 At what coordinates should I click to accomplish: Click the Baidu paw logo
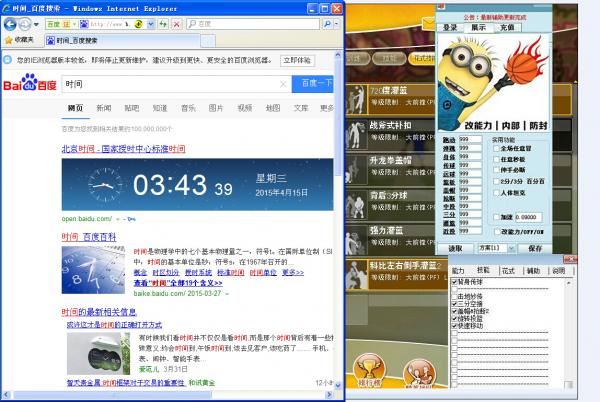pyautogui.click(x=30, y=83)
